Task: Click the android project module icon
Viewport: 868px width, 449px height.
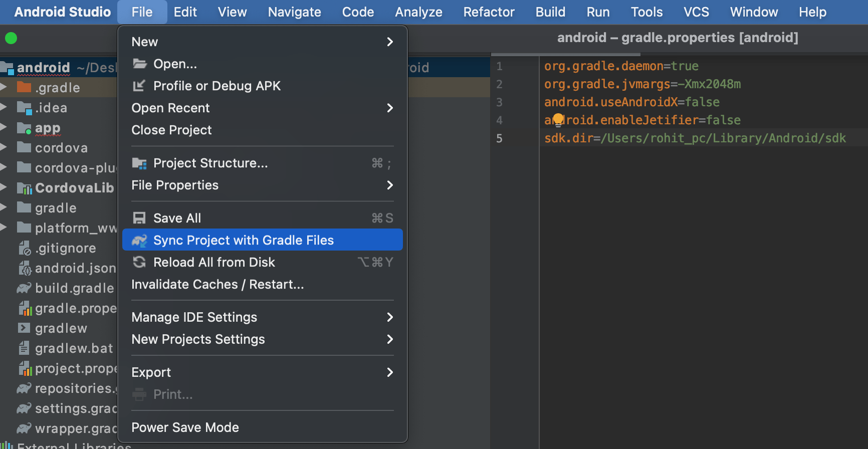Action: (x=7, y=68)
